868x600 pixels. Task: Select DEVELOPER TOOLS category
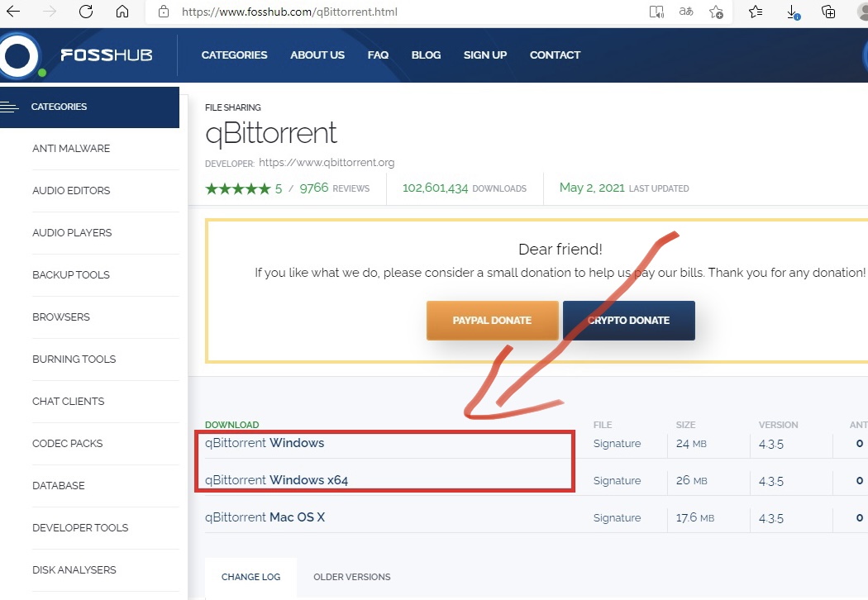tap(80, 527)
